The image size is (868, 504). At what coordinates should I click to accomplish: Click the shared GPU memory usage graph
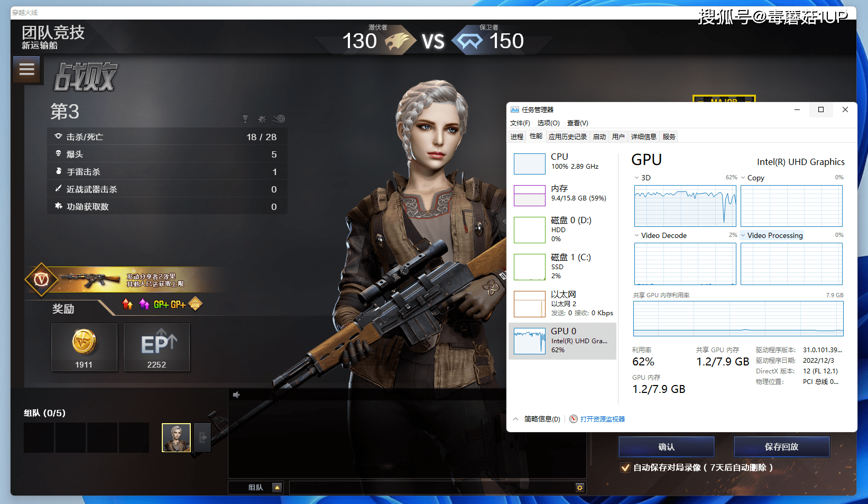pos(738,319)
